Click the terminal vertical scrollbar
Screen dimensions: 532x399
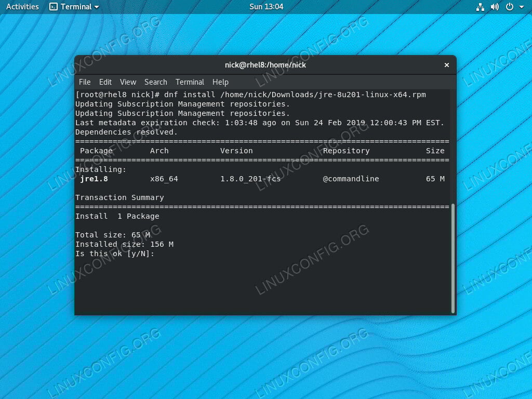[453, 259]
